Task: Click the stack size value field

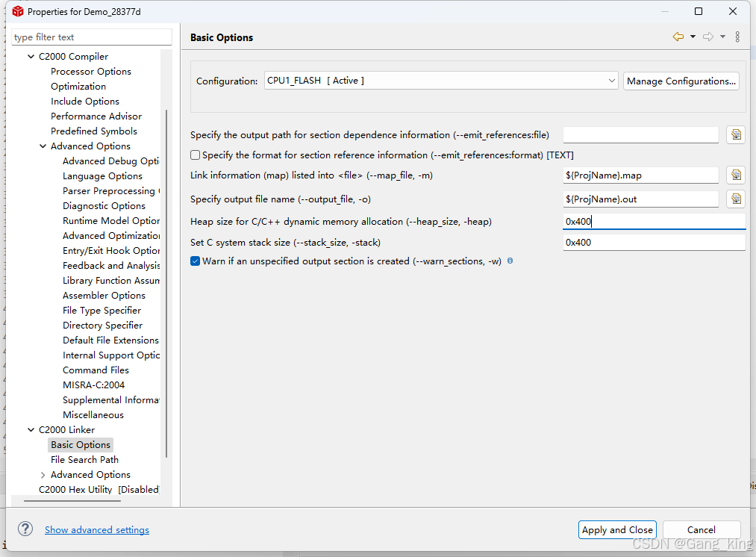Action: pos(655,242)
